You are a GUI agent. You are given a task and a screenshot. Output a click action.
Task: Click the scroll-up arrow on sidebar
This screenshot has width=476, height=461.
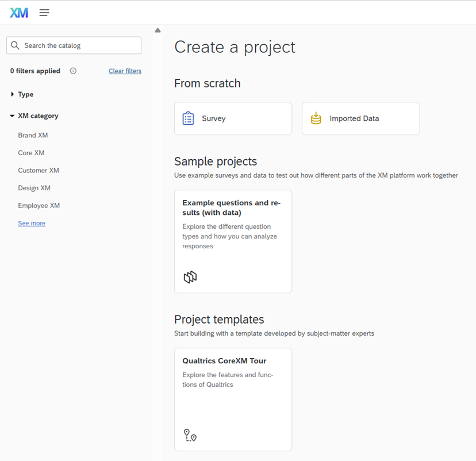pos(158,30)
